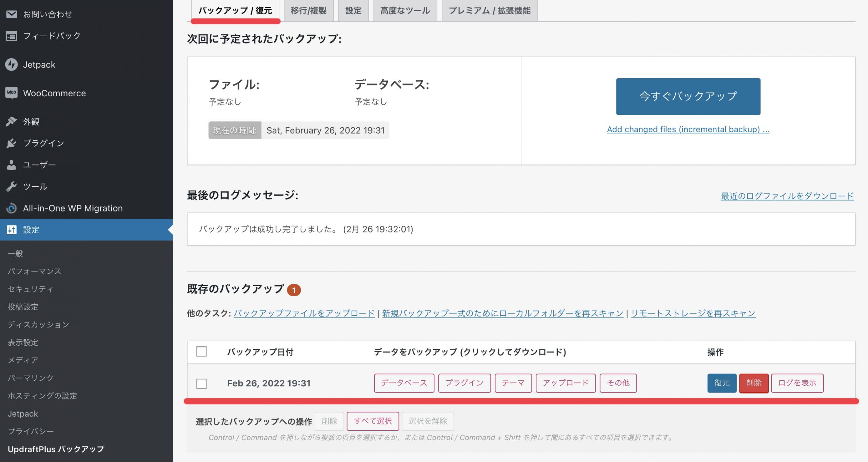Screen dimensions: 868x462
Task: Switch to the バックアップ / 復元 tab
Action: pos(235,11)
